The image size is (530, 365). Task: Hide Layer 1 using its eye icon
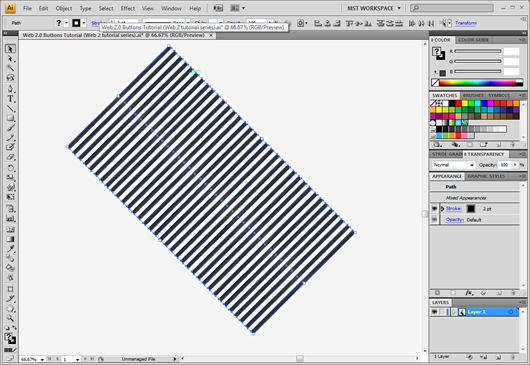(x=434, y=312)
